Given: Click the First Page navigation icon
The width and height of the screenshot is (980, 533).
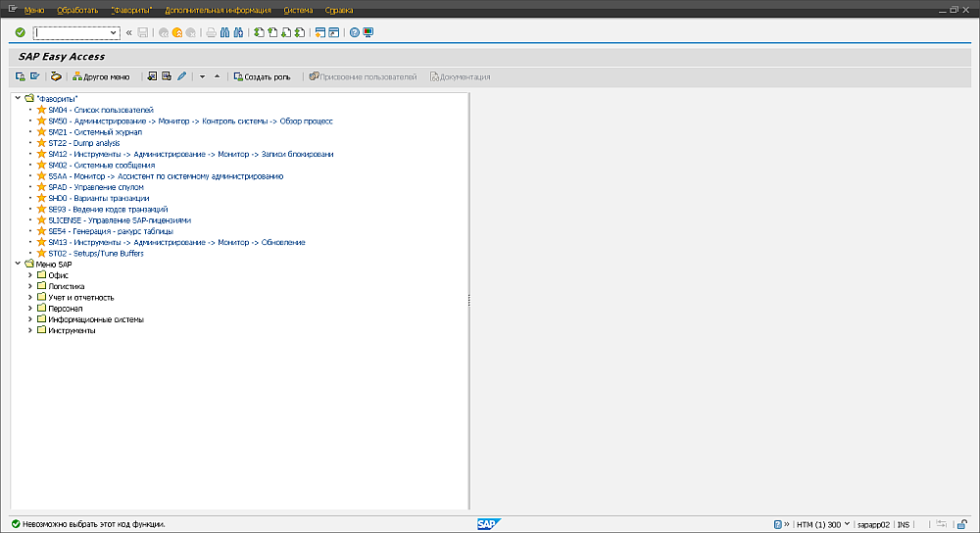Looking at the screenshot, I should point(259,32).
